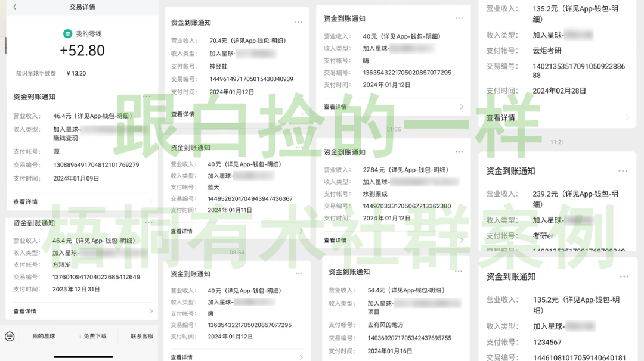Tap "..." on the 方鸿渐 notification card

click(x=149, y=222)
